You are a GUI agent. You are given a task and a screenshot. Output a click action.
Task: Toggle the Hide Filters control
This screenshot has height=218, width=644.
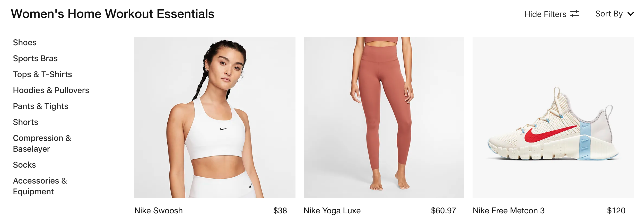pos(551,14)
